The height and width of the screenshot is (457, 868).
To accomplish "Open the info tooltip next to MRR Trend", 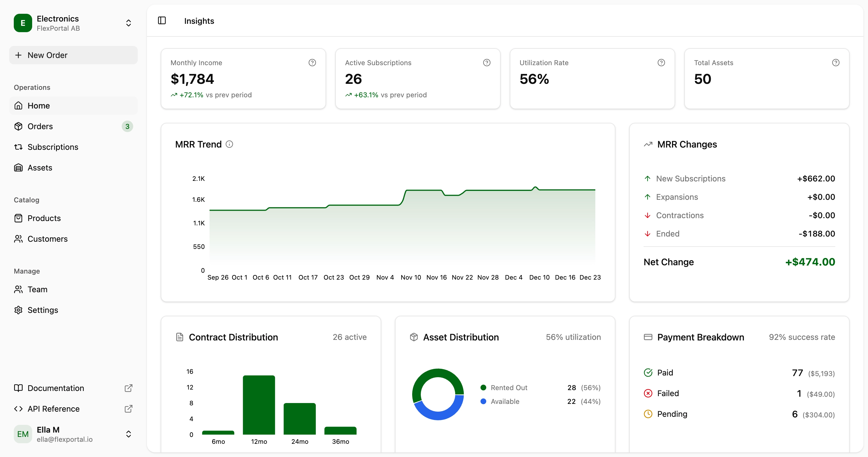I will coord(229,144).
